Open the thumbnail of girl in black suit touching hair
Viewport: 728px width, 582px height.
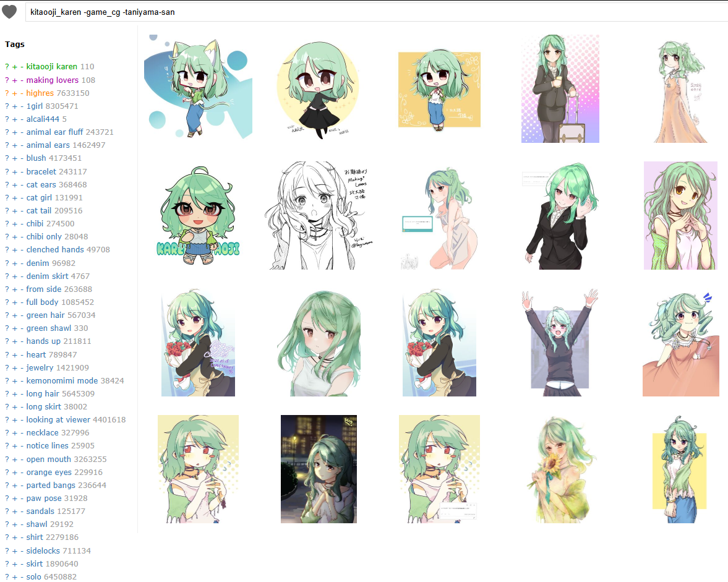click(x=560, y=215)
